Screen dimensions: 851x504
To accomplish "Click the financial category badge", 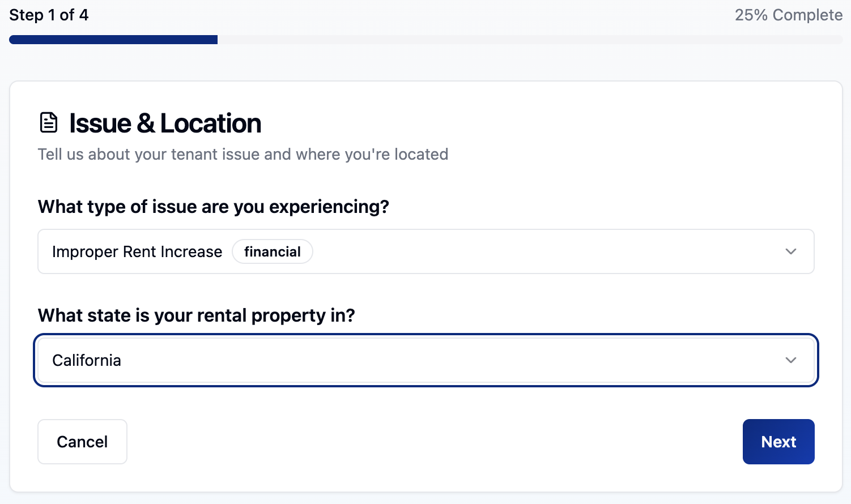I will coord(273,251).
